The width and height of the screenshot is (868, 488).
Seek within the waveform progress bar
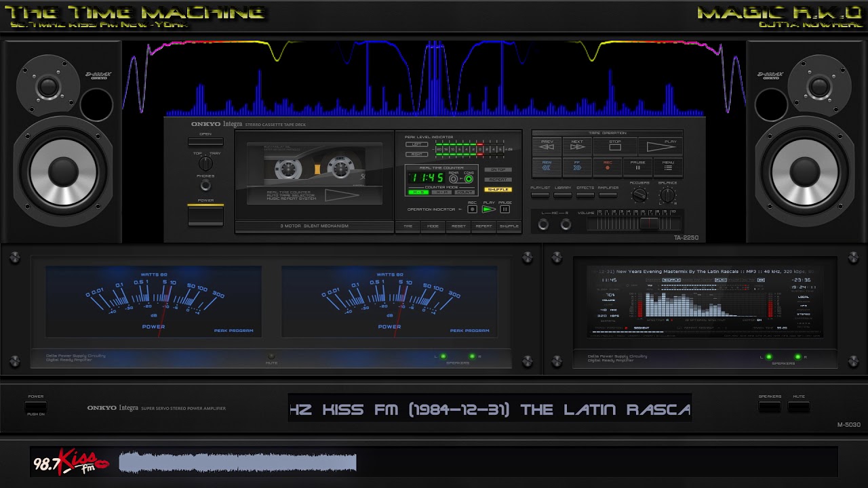click(478, 462)
